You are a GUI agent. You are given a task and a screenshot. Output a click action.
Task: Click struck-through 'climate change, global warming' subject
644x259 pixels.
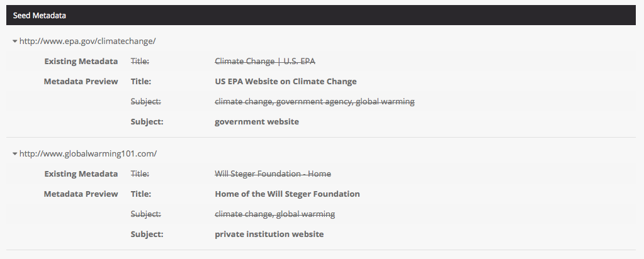coord(274,214)
